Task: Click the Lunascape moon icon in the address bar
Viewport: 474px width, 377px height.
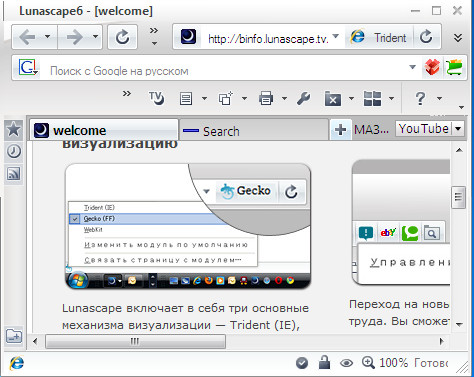Action: coord(188,37)
